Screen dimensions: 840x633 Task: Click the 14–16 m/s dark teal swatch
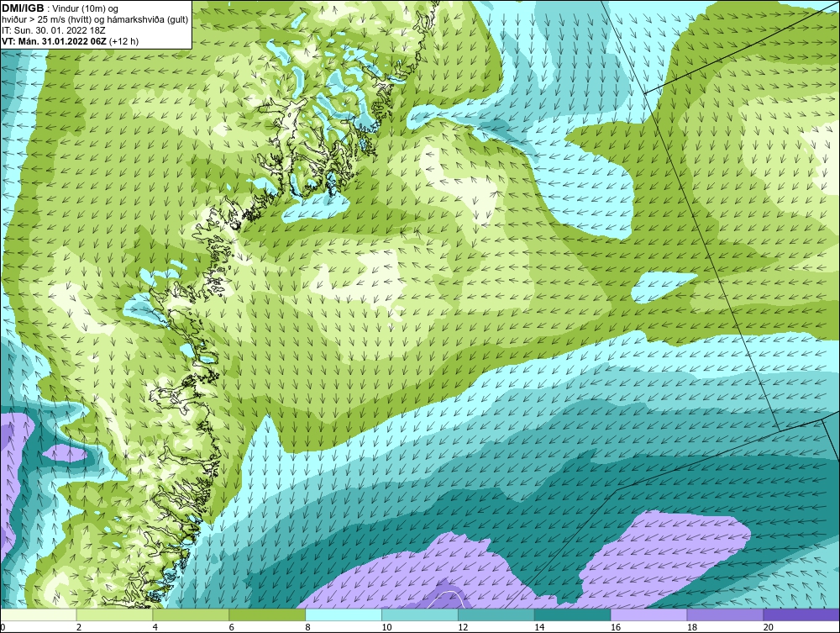pos(573,615)
